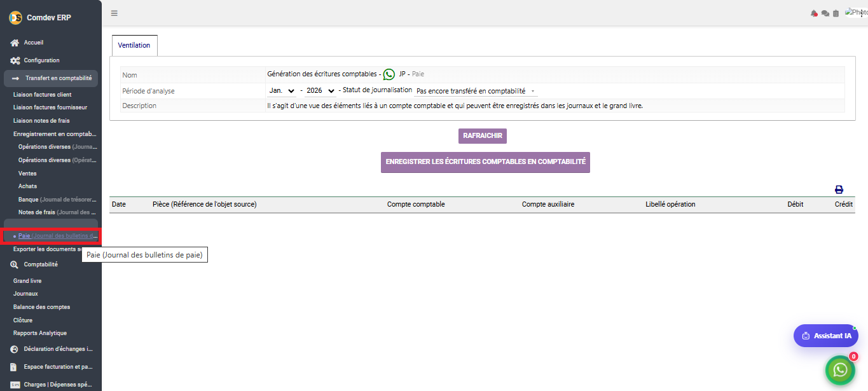Image resolution: width=868 pixels, height=391 pixels.
Task: Click the Espace facturation document icon
Action: (14, 367)
